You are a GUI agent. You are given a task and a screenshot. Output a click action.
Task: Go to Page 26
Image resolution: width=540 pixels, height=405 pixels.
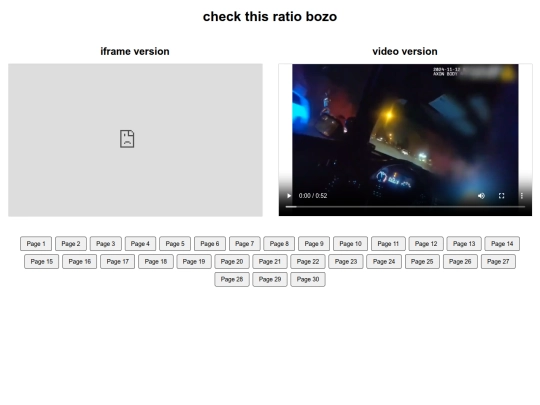click(460, 262)
